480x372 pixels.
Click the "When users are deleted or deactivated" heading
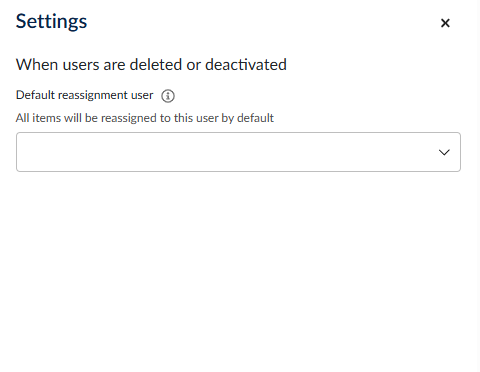pyautogui.click(x=151, y=64)
